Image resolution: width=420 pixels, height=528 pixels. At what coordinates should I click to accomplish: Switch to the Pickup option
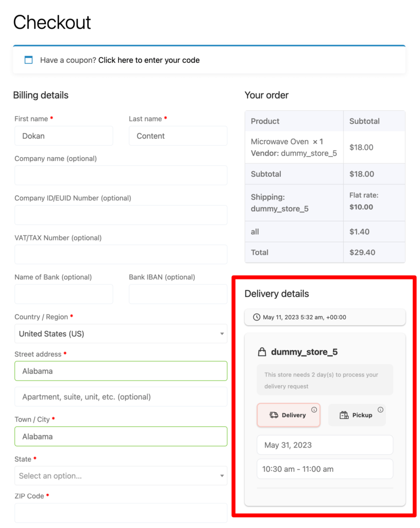coord(357,415)
